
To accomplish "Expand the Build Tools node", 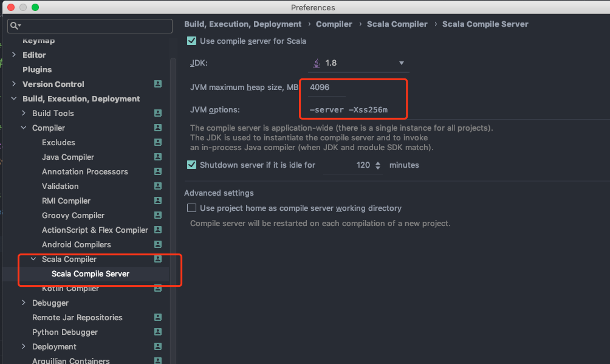I will tap(24, 113).
